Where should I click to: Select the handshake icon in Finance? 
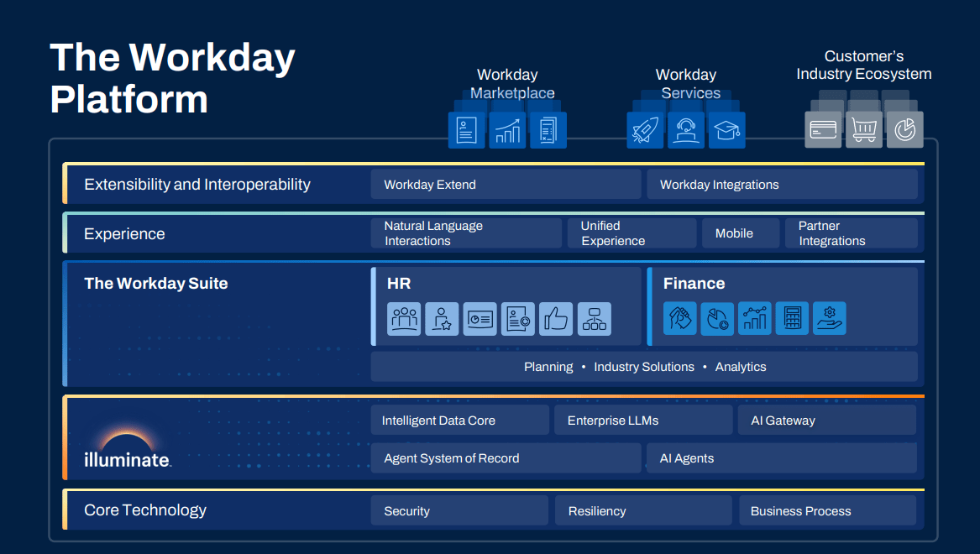pos(679,318)
